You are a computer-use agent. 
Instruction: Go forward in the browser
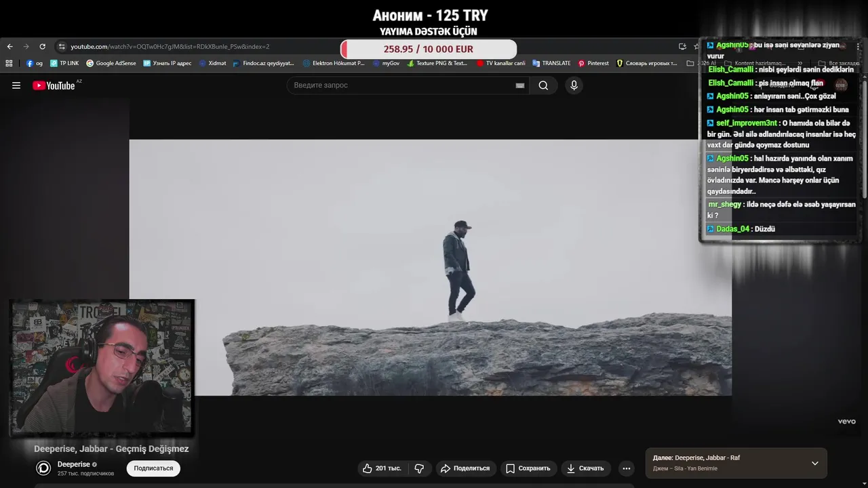tap(26, 47)
